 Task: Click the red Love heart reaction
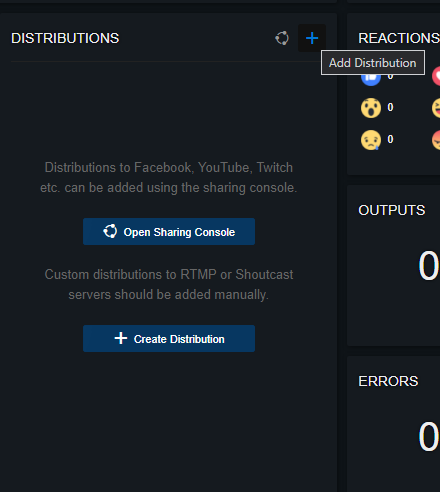coord(436,77)
